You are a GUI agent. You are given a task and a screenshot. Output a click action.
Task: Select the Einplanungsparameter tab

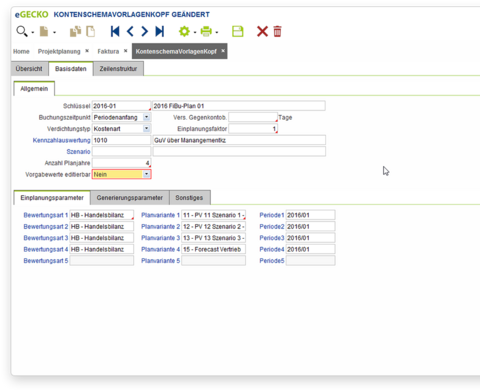tap(52, 198)
